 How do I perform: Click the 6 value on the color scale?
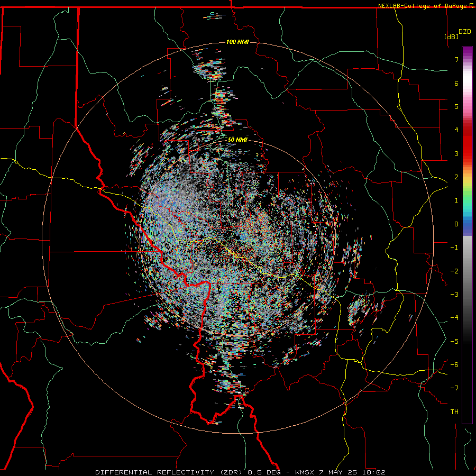click(456, 83)
